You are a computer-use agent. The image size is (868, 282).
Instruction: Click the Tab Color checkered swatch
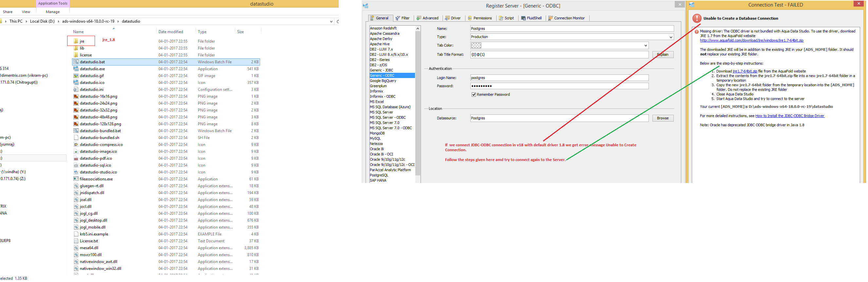[x=476, y=46]
